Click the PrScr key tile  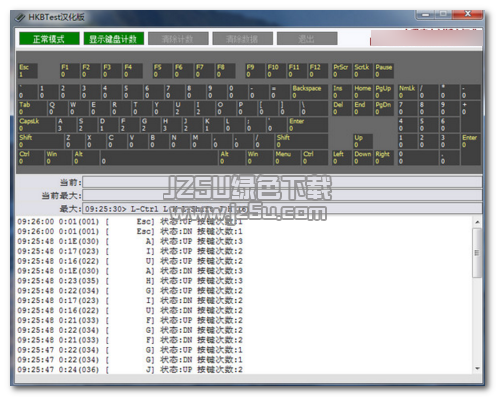point(342,71)
